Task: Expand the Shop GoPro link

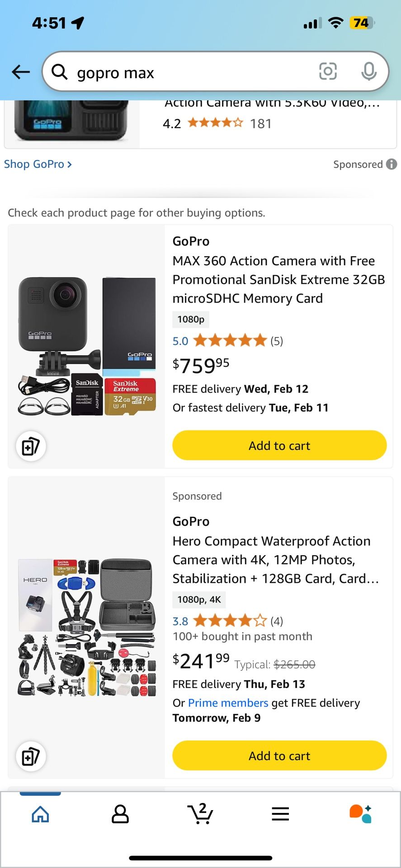Action: 38,164
